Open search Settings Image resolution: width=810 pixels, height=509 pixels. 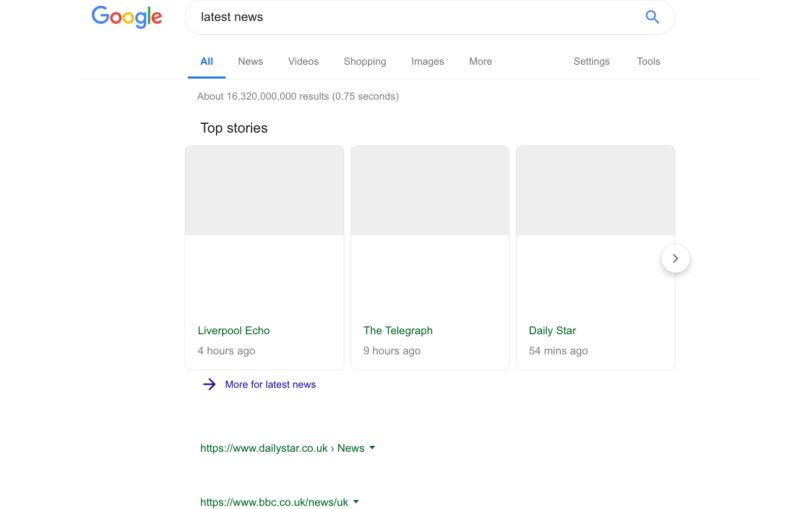(591, 61)
